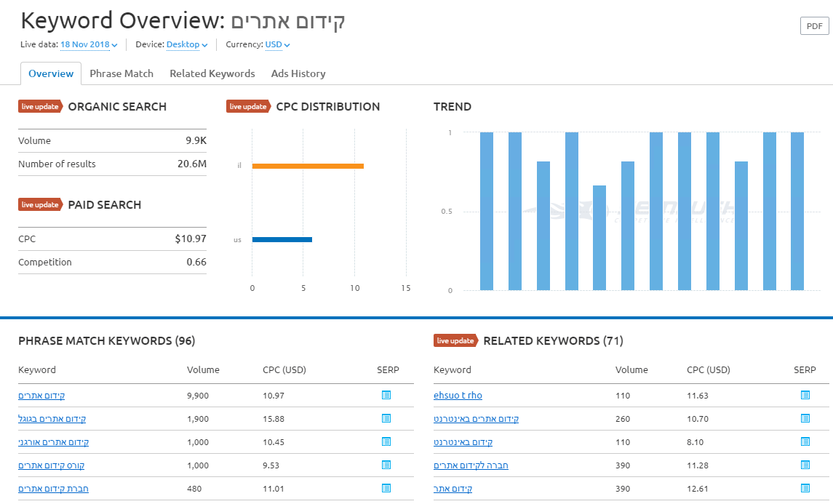Click Related Keywords (71) heading

553,341
